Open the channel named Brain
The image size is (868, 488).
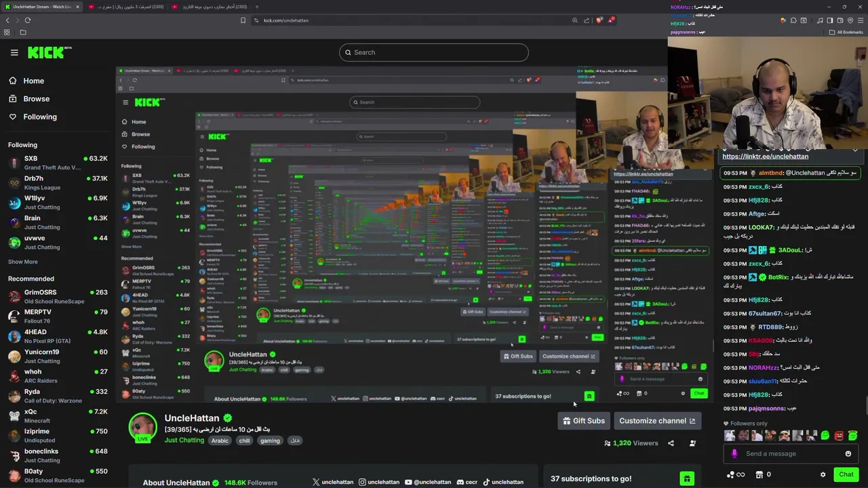tap(58, 222)
